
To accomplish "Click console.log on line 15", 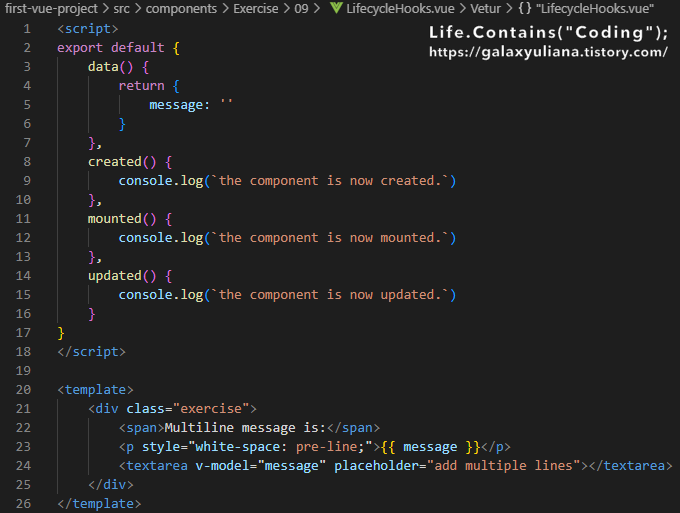I will pos(161,295).
